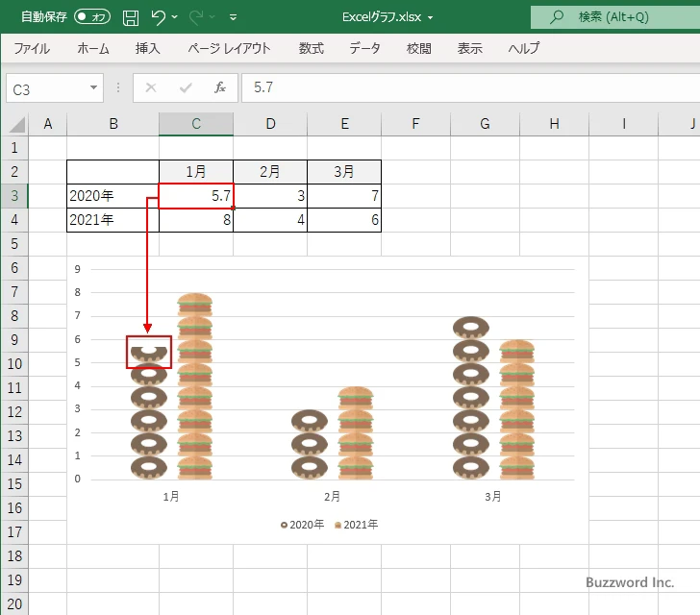Select cell E4 containing 6
The image size is (700, 615).
344,220
